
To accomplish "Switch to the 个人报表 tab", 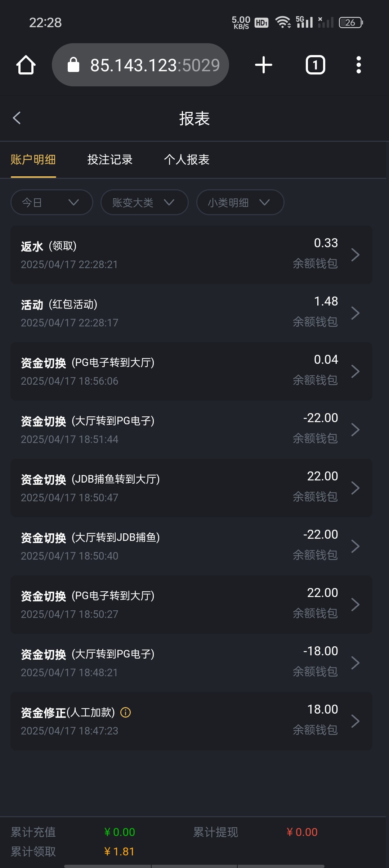I will [187, 159].
